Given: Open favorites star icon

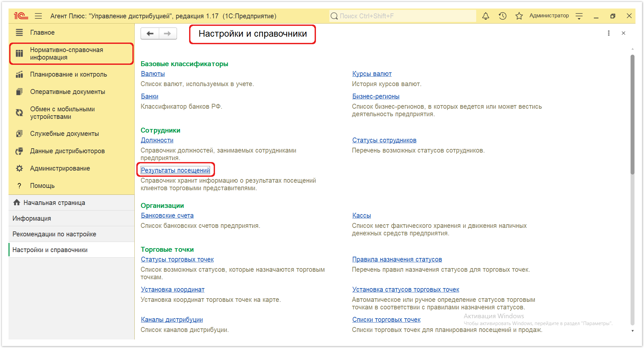Looking at the screenshot, I should click(519, 16).
